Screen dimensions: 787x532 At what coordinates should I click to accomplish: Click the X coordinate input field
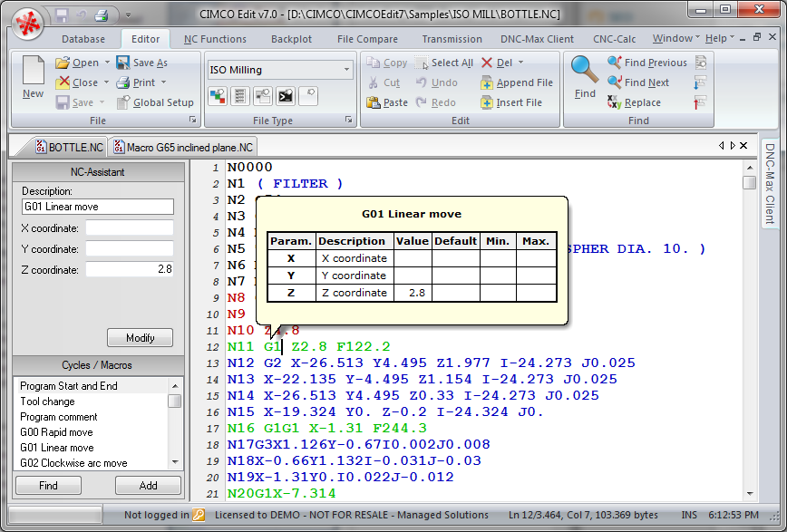[129, 227]
